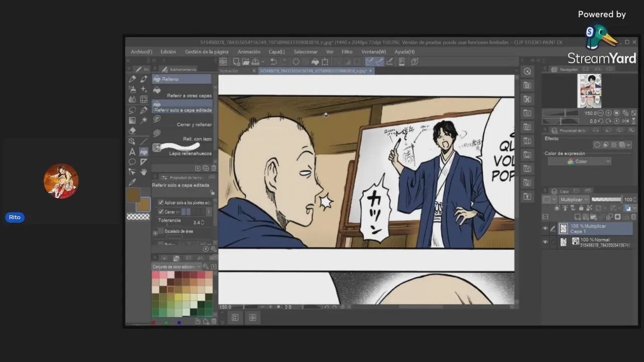Click the New document icon in the command bar
The height and width of the screenshot is (362, 644).
point(237,61)
